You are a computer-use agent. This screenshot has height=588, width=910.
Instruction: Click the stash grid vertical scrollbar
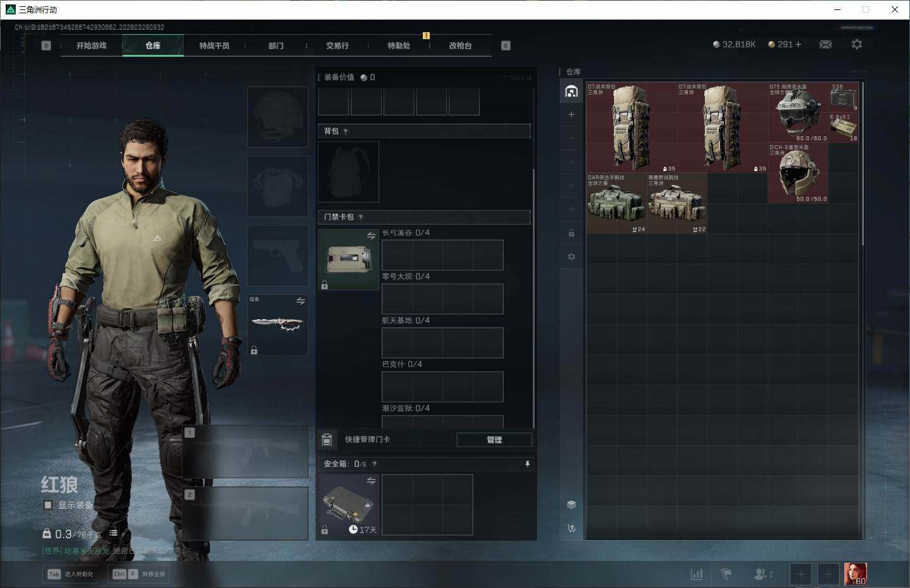point(863,164)
